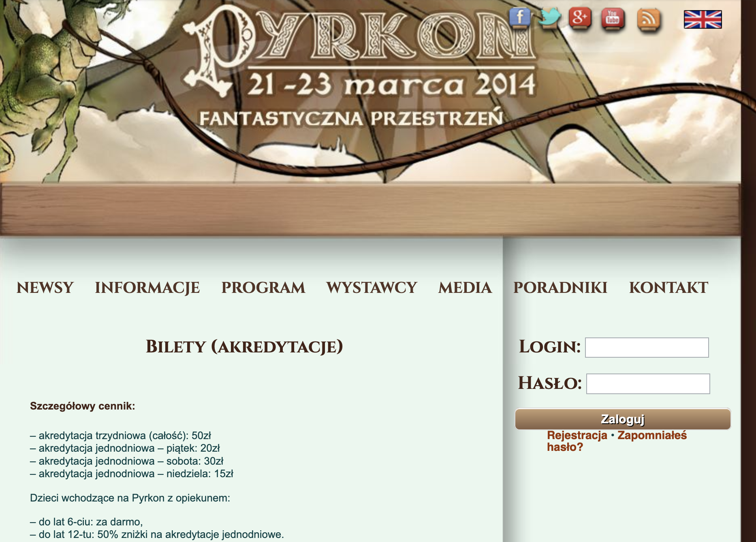
Task: Click the Bilety (Akredytacje) page heading
Action: (x=244, y=347)
